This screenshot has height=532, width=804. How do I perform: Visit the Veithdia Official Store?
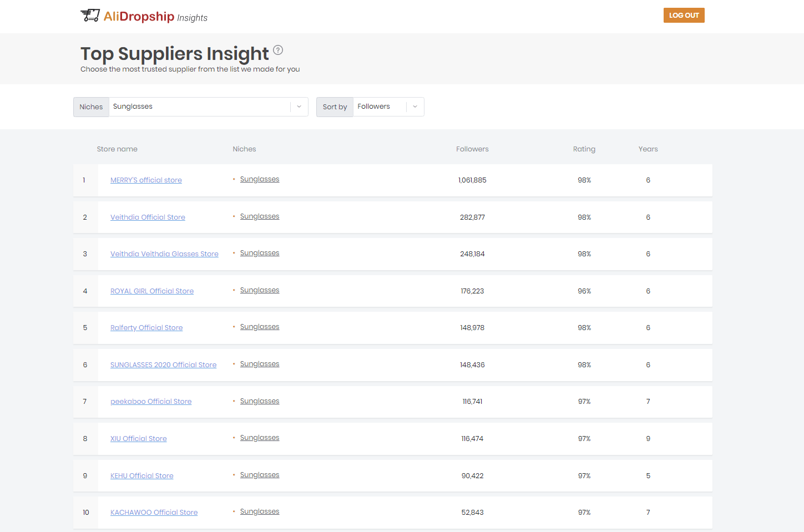point(148,217)
